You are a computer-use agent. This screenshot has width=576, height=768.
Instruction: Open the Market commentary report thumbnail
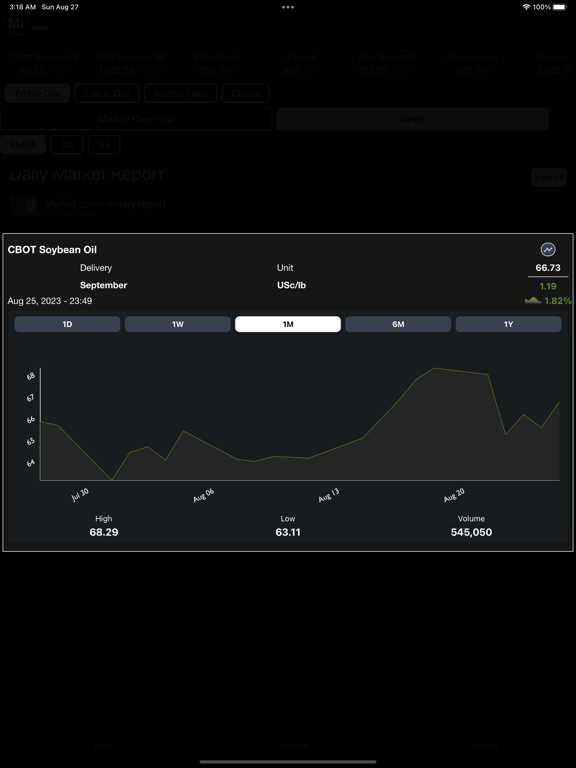[x=23, y=206]
